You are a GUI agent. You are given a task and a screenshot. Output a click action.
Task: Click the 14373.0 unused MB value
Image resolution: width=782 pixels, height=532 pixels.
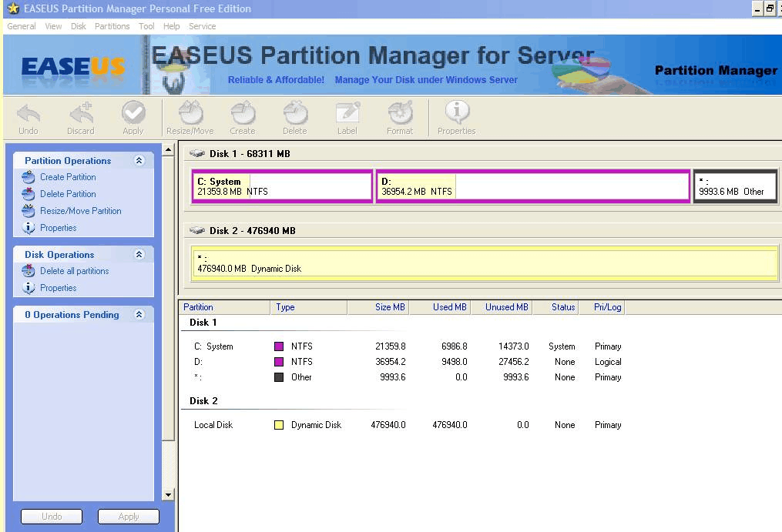514,346
